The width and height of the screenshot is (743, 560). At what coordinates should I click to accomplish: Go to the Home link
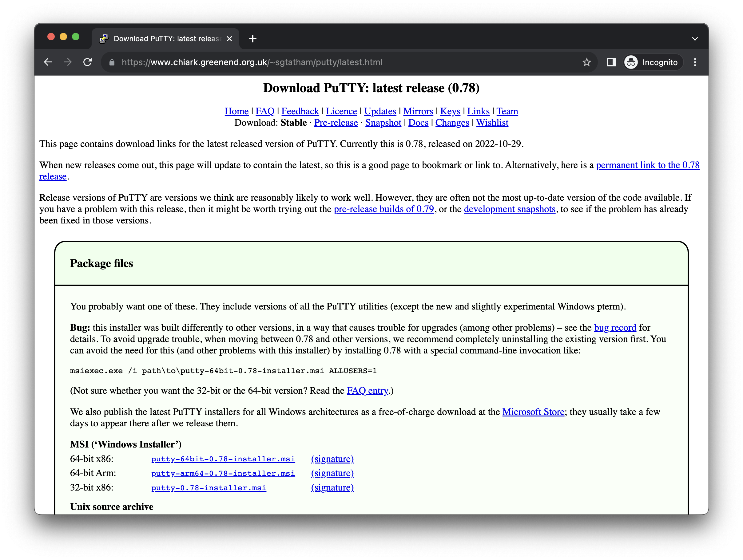pyautogui.click(x=236, y=111)
